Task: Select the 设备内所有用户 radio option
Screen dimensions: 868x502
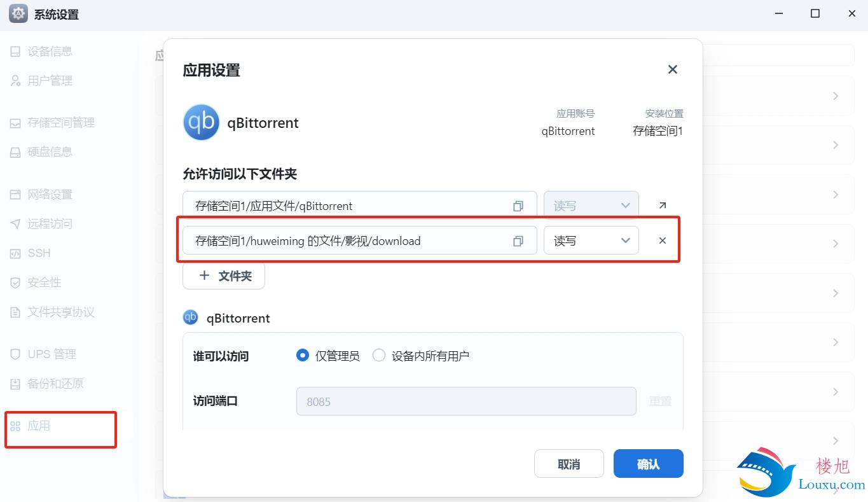Action: pyautogui.click(x=379, y=356)
